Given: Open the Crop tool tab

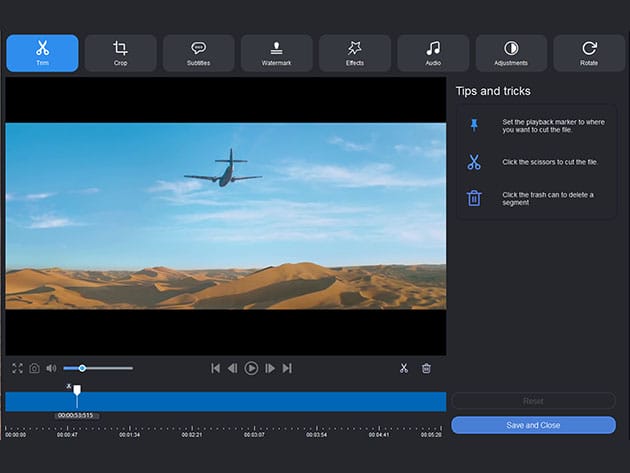Looking at the screenshot, I should (120, 53).
